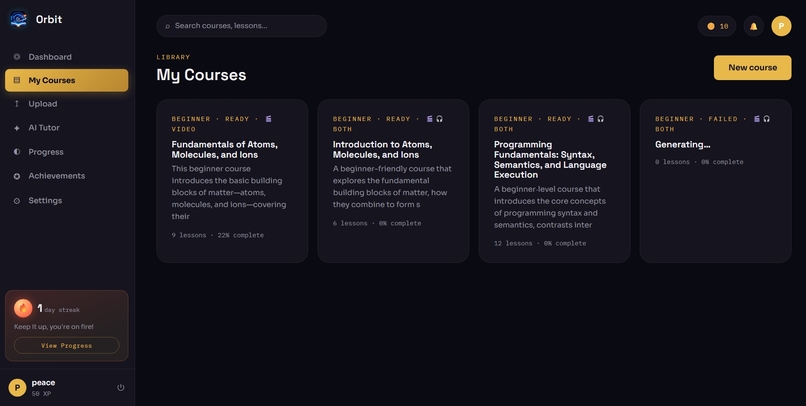The image size is (806, 406).
Task: Click '0 lessons · 0% complete' text
Action: pyautogui.click(x=699, y=162)
